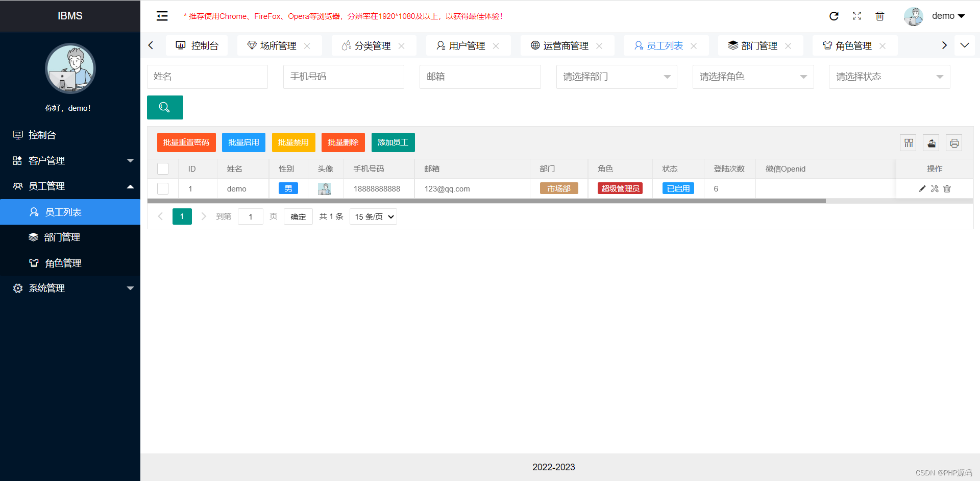Screen dimensions: 980x481
Task: Click the search magnifier button
Action: 165,107
